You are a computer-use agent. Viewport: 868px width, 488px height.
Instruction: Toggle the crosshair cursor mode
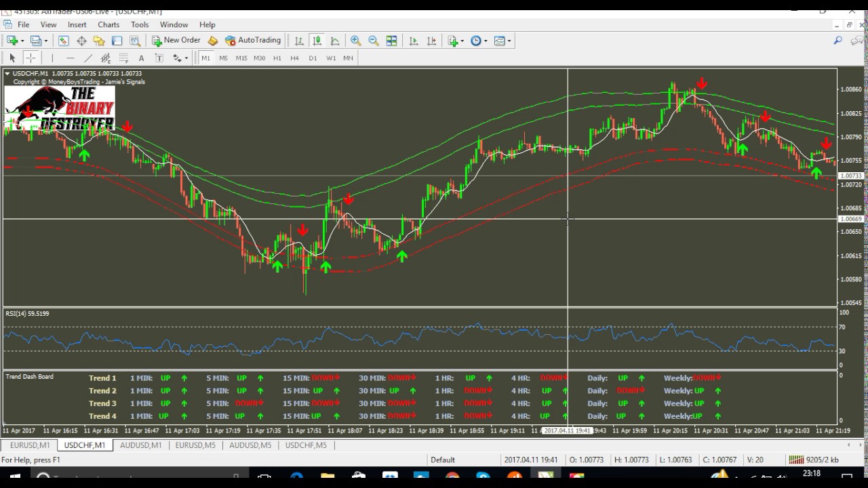click(x=31, y=58)
